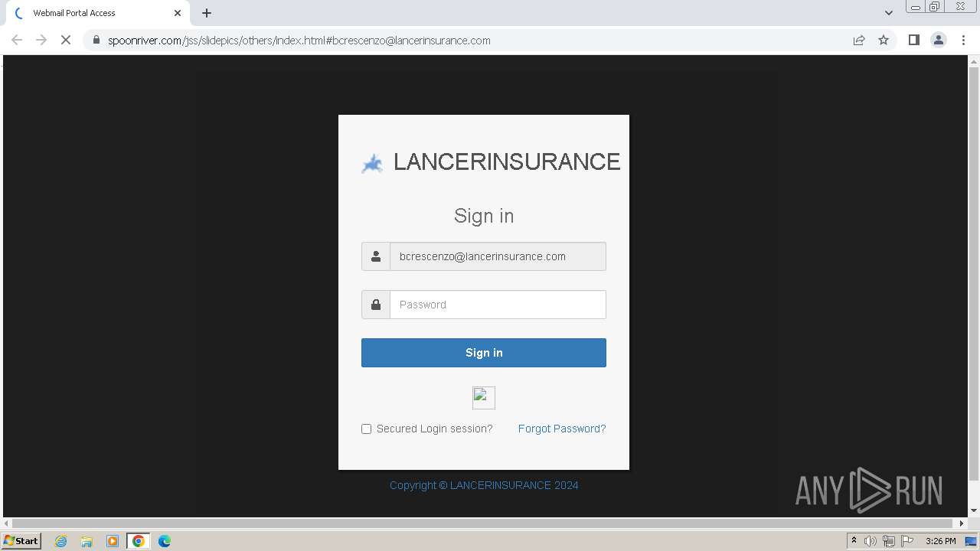This screenshot has width=980, height=551.
Task: Click the Copyright LANCERINSURANCE 2024 text
Action: [484, 485]
